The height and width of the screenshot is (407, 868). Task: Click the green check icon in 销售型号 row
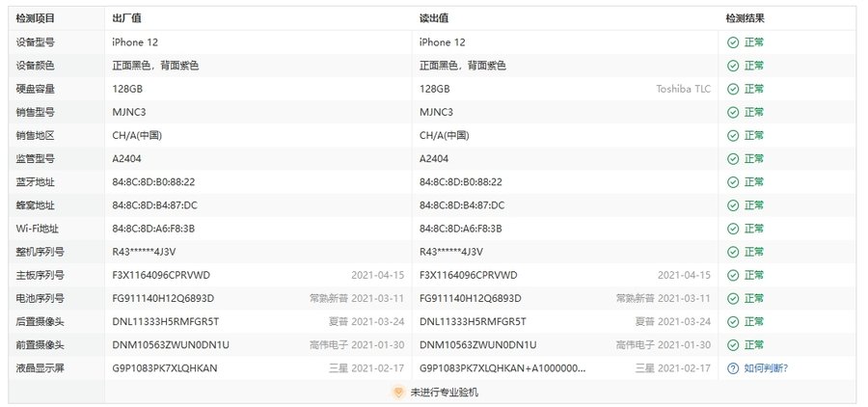(x=733, y=113)
